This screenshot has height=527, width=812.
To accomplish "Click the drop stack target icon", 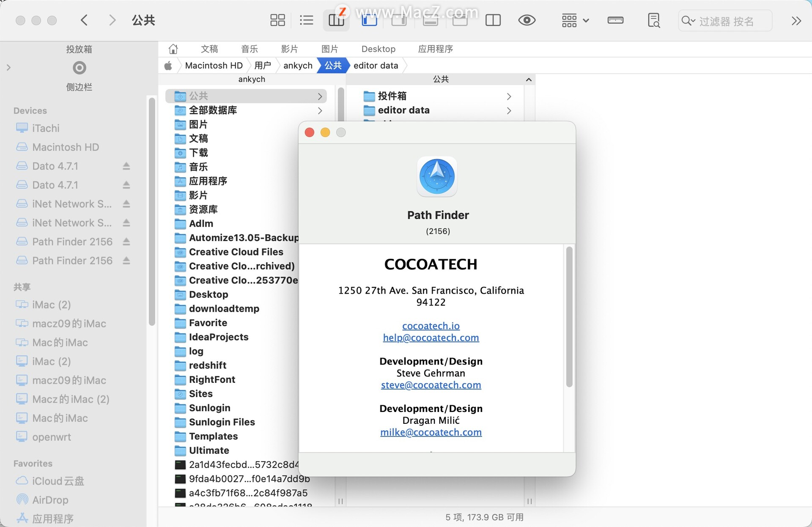I will coord(79,68).
